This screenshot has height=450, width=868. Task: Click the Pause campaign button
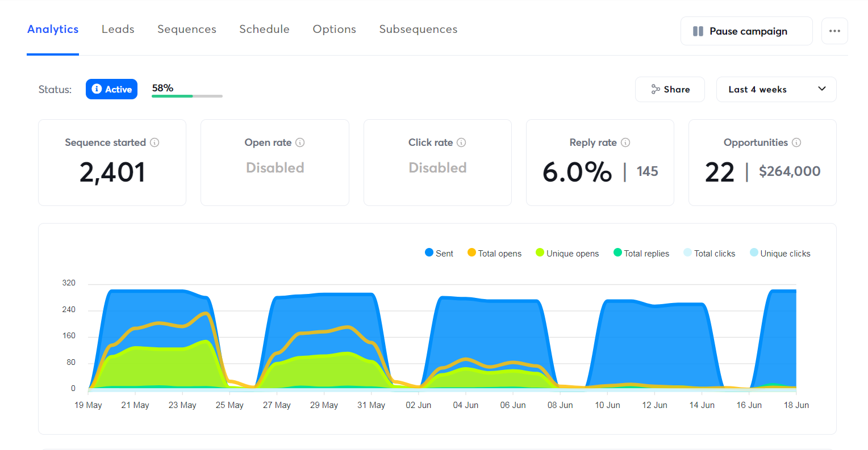pos(746,31)
